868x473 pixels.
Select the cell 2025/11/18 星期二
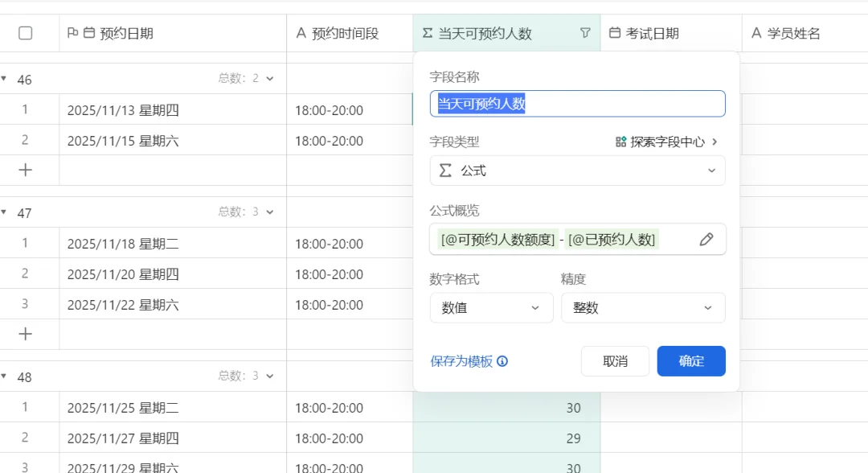pos(173,243)
